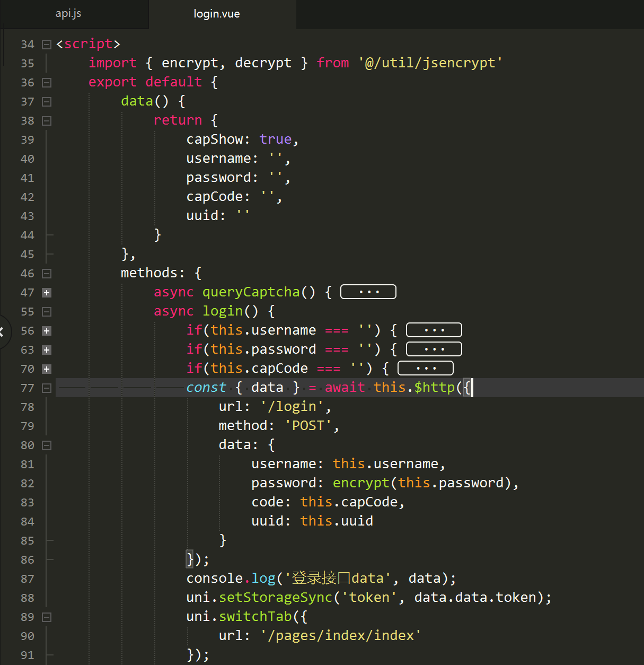Click the '/login' url string

(292, 406)
